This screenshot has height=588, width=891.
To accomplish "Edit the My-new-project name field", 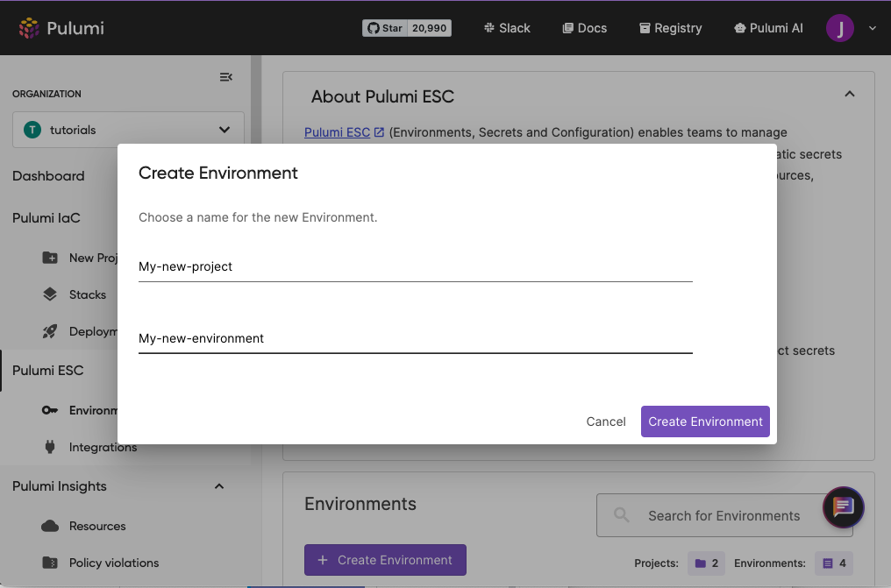I will pos(416,266).
